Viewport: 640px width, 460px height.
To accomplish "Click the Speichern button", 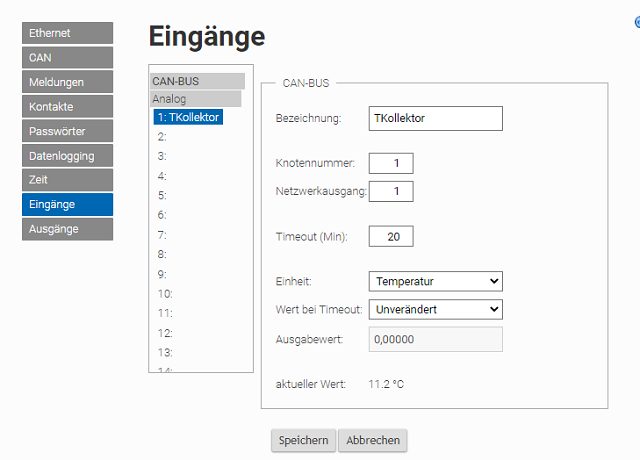I will point(303,440).
